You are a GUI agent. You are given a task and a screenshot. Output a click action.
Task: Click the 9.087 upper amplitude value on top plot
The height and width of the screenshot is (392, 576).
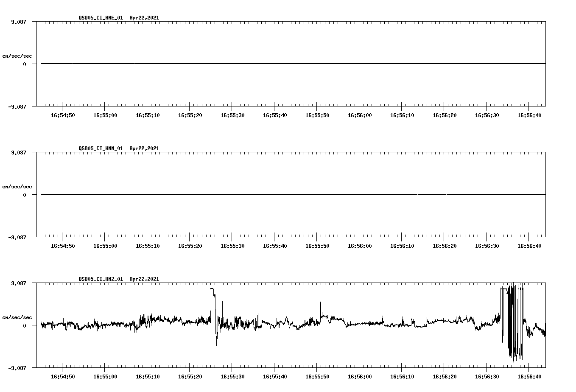point(19,22)
